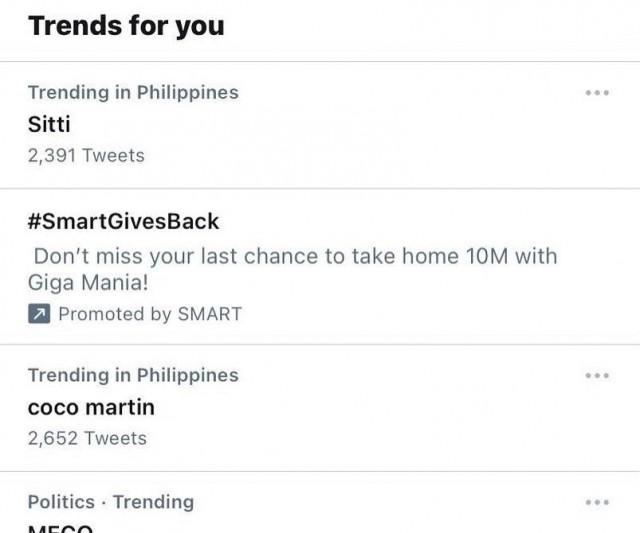Image resolution: width=640 pixels, height=533 pixels.
Task: Open the Sitti trending topic
Action: pos(49,124)
